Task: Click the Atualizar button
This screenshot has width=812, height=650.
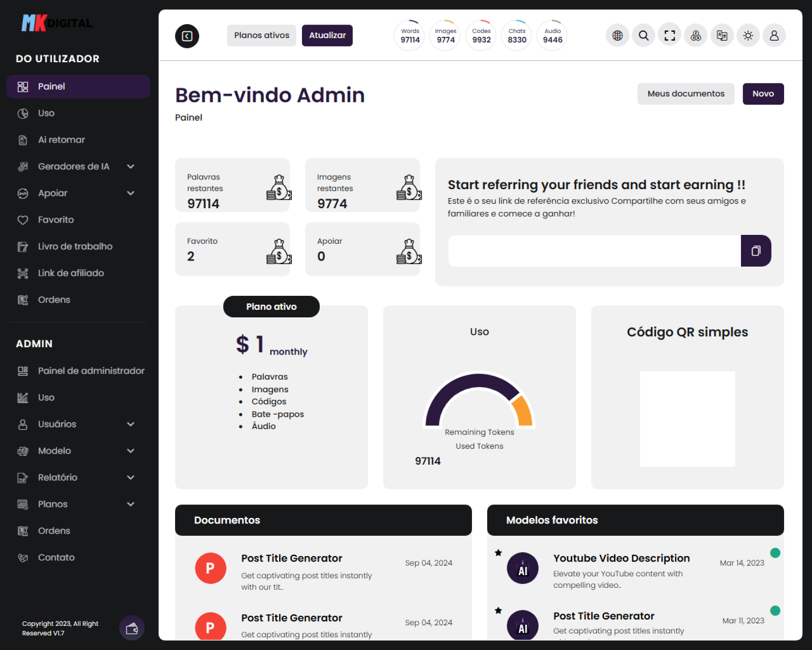Action: point(327,36)
